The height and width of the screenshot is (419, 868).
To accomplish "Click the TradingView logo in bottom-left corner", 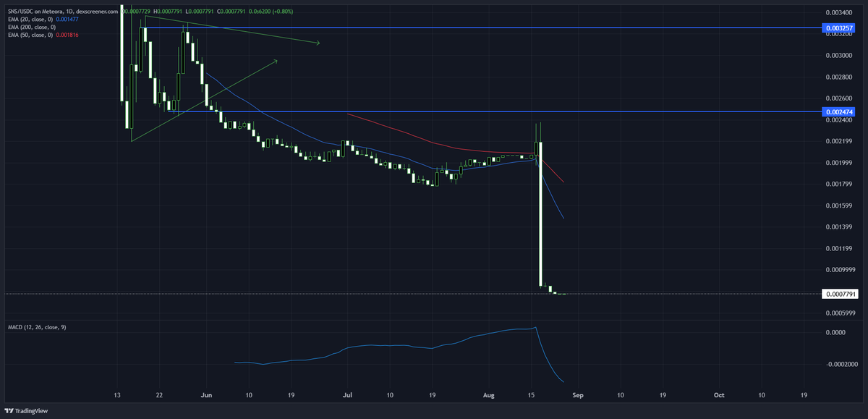I will click(x=27, y=410).
